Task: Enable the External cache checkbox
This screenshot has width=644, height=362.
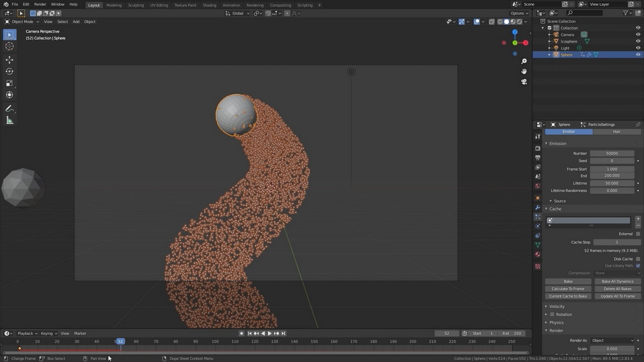Action: (x=638, y=234)
